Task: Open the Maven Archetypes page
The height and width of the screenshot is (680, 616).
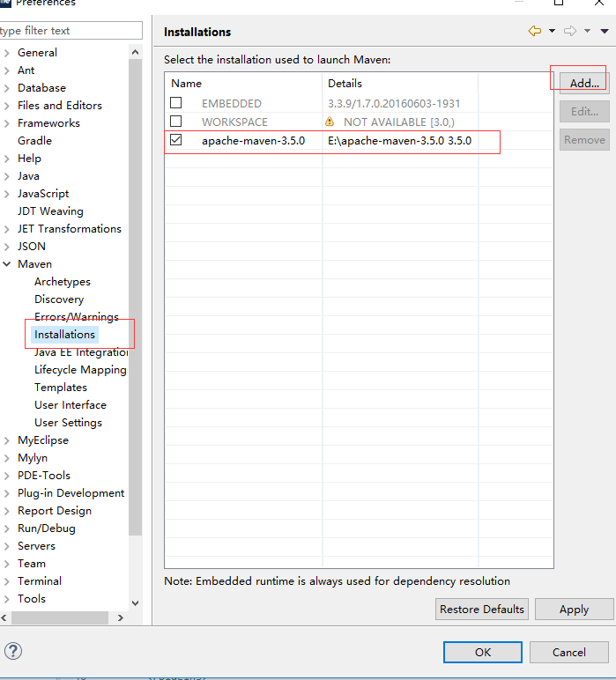Action: (63, 282)
